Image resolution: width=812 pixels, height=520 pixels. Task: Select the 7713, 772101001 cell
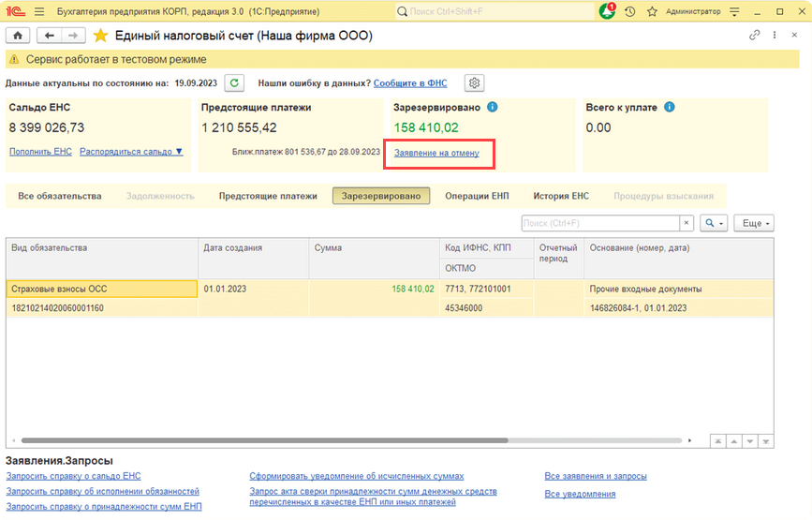coord(486,289)
